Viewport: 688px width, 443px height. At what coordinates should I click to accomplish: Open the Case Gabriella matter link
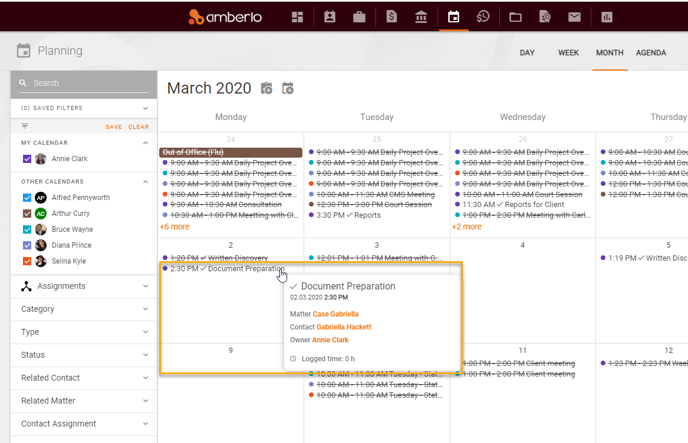[x=336, y=314]
